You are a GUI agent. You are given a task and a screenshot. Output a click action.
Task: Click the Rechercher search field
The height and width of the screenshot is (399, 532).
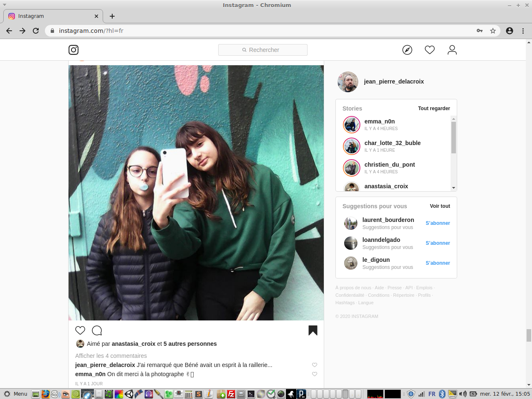click(x=263, y=50)
